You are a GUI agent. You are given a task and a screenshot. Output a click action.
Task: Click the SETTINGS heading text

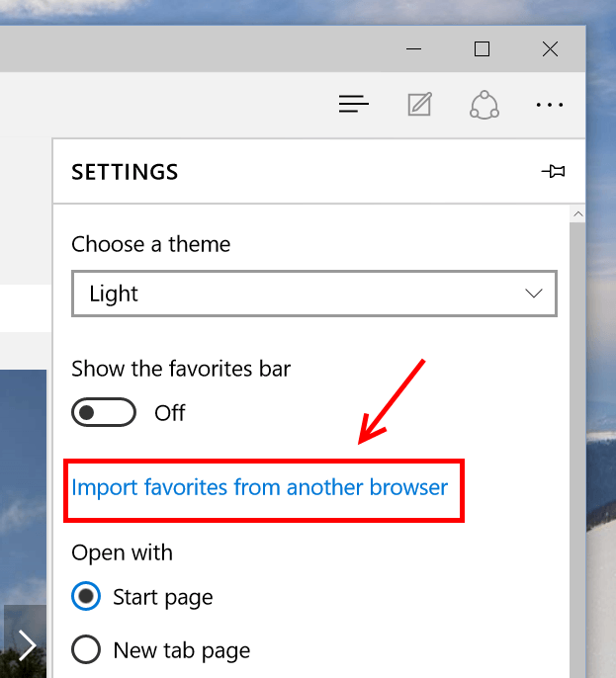click(125, 172)
